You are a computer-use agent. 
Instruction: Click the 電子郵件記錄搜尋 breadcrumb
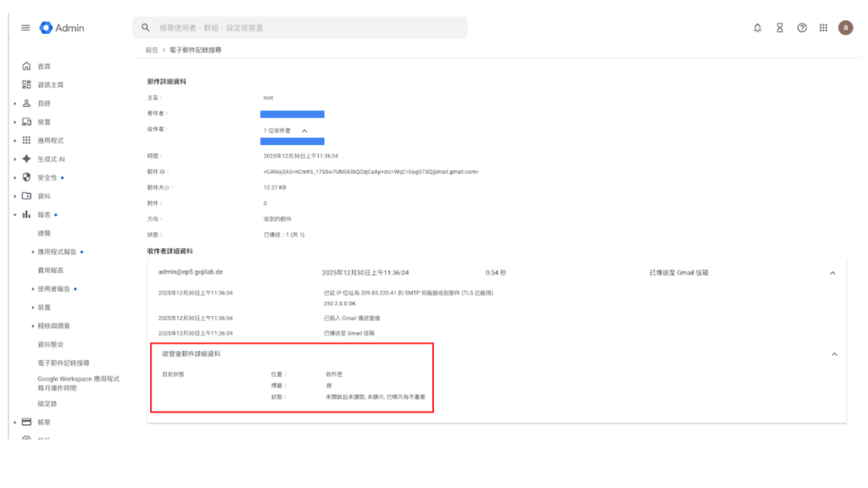point(196,50)
